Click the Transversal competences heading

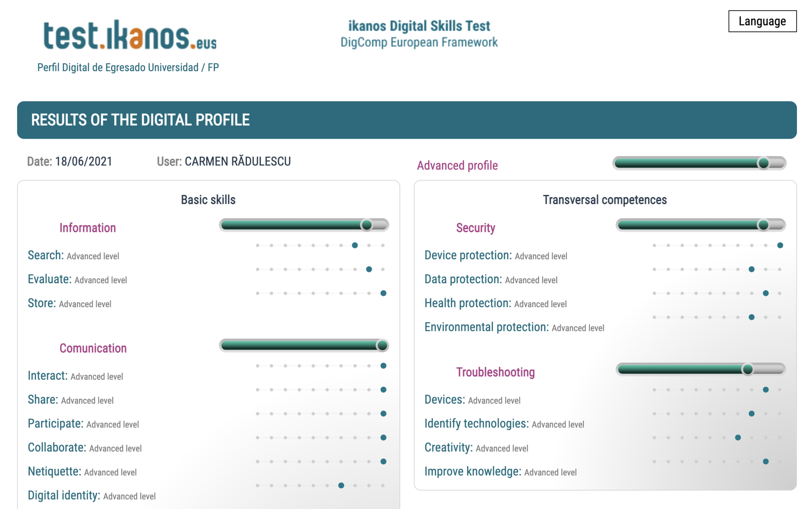605,200
